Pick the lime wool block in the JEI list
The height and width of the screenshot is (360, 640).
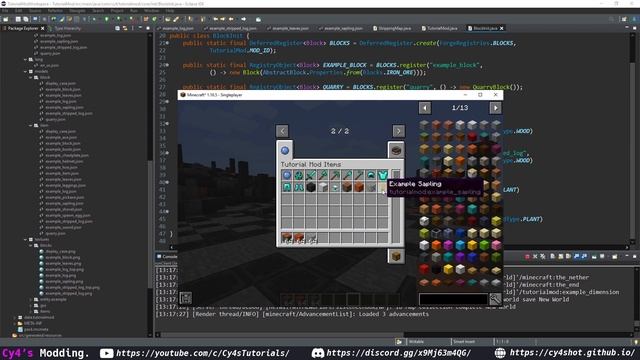(484, 245)
